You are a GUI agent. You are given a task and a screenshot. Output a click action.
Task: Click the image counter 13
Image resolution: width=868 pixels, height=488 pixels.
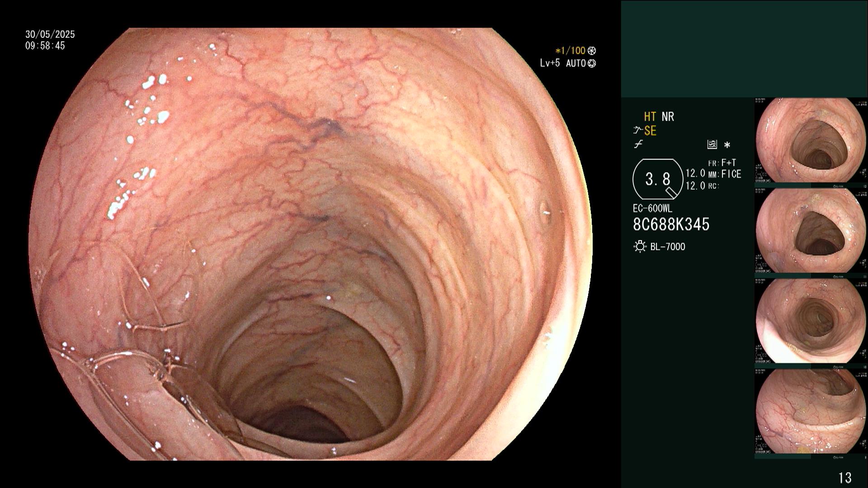[845, 478]
